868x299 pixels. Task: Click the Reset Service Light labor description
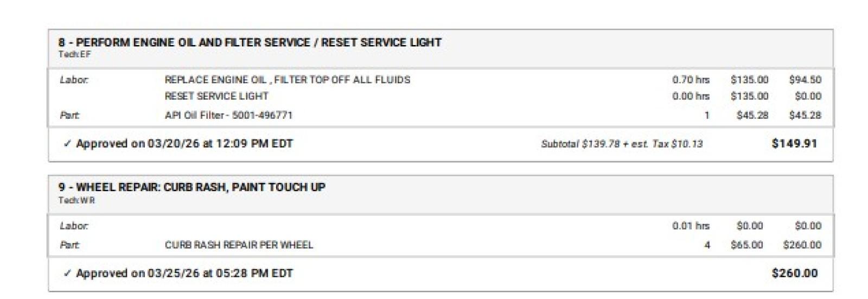[x=216, y=96]
